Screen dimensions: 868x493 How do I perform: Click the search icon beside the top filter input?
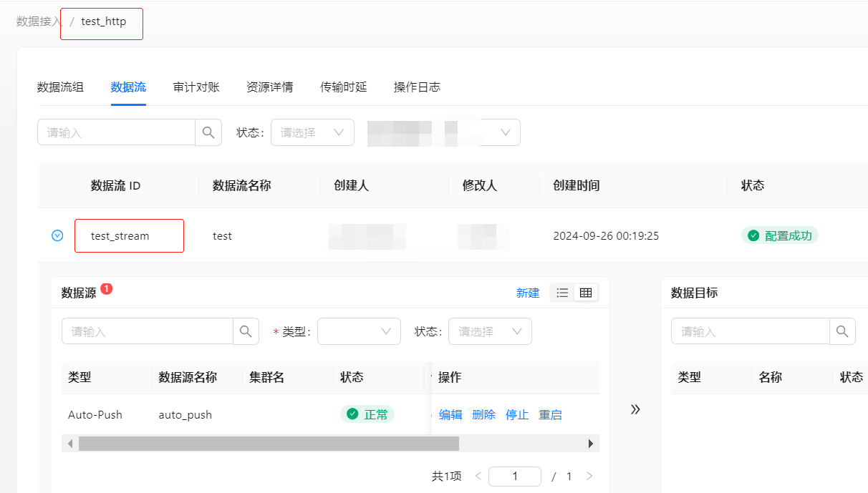(x=208, y=132)
